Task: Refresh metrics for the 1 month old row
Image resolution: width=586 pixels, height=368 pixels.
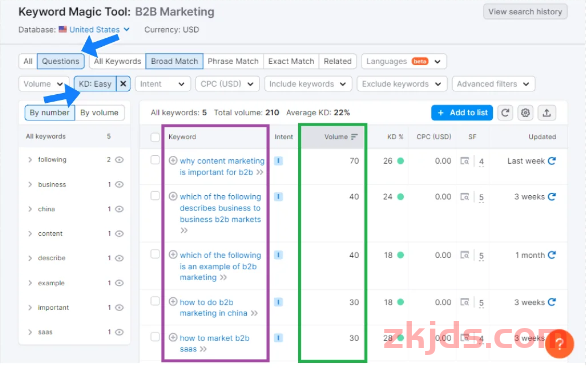Action: pyautogui.click(x=552, y=255)
